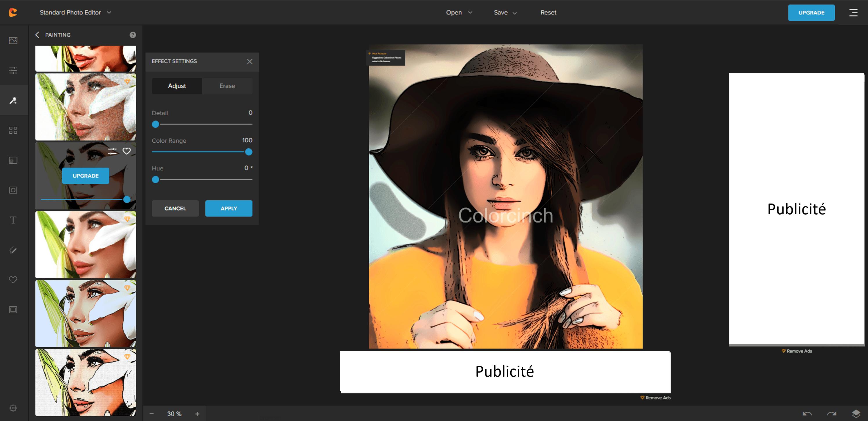Open the settings gear icon

coord(13,408)
